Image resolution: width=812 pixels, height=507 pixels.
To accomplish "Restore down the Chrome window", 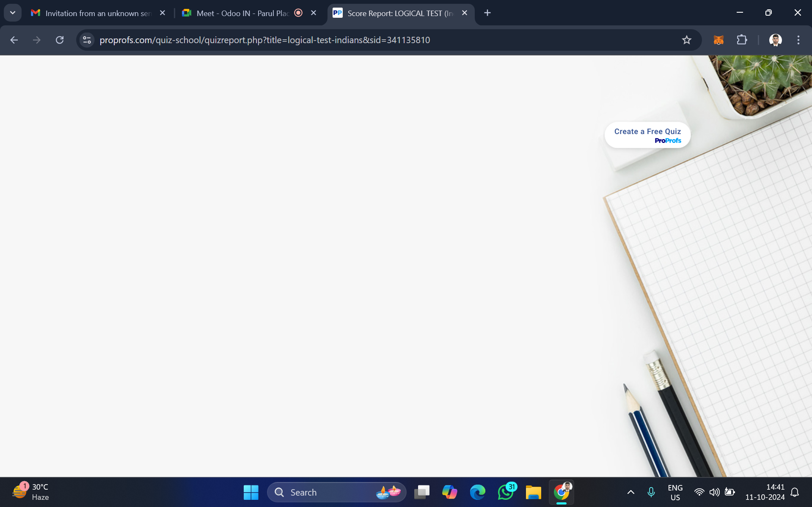I will 768,13.
